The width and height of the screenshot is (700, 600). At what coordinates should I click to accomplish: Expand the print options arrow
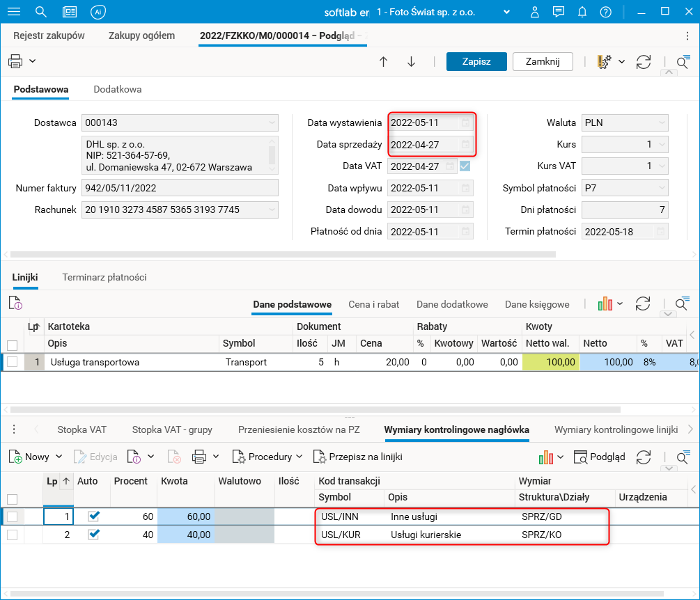(x=33, y=61)
